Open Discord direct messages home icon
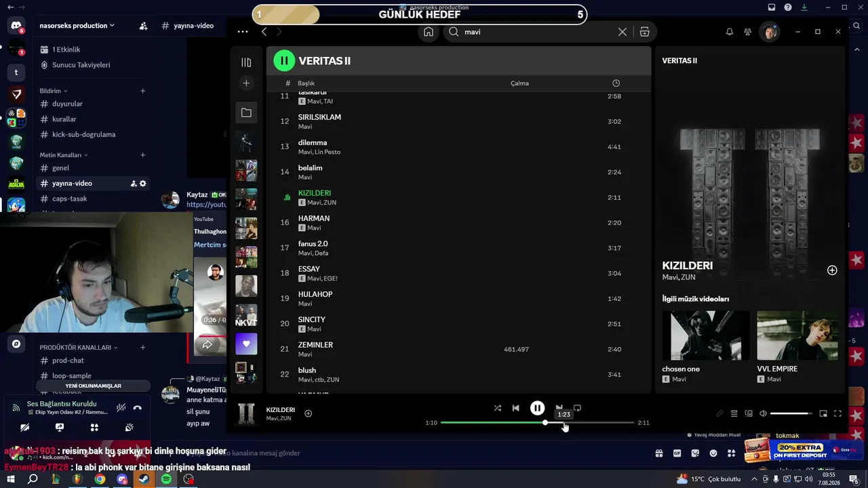The image size is (868, 488). click(x=16, y=26)
